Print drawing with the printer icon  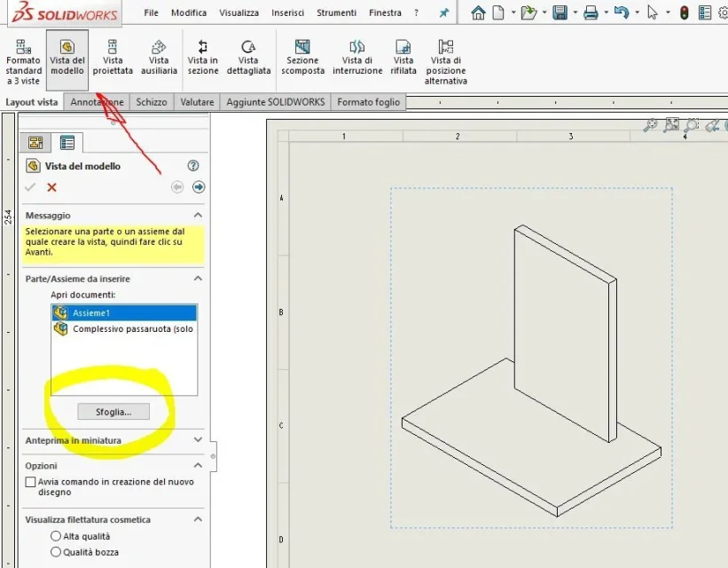coord(591,12)
